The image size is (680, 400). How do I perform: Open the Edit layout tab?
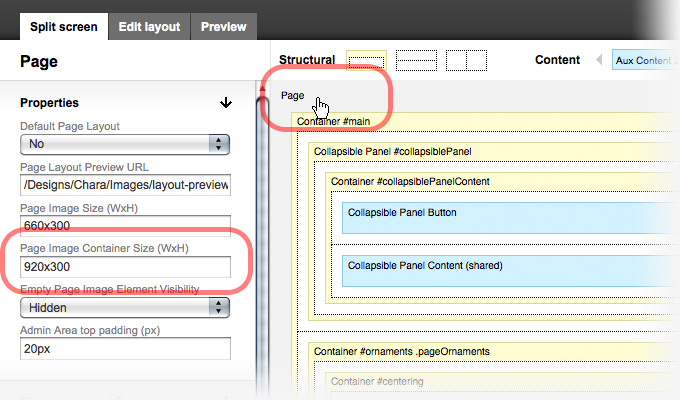[149, 26]
